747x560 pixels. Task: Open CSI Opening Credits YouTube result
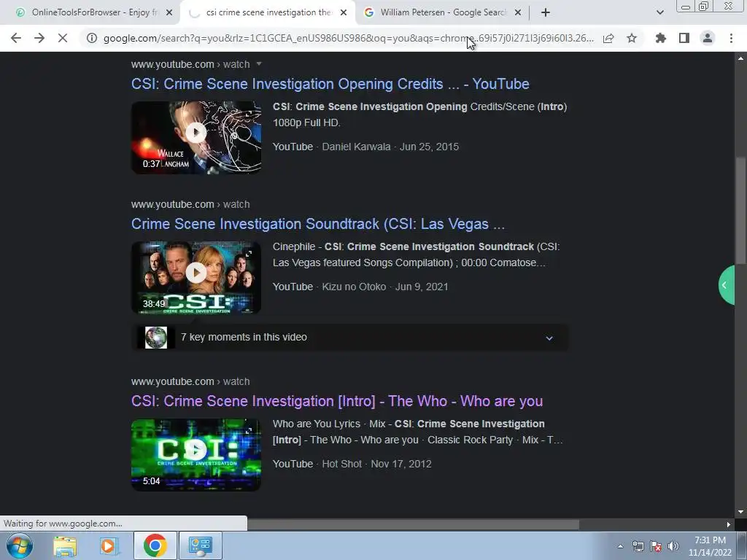[x=330, y=84]
